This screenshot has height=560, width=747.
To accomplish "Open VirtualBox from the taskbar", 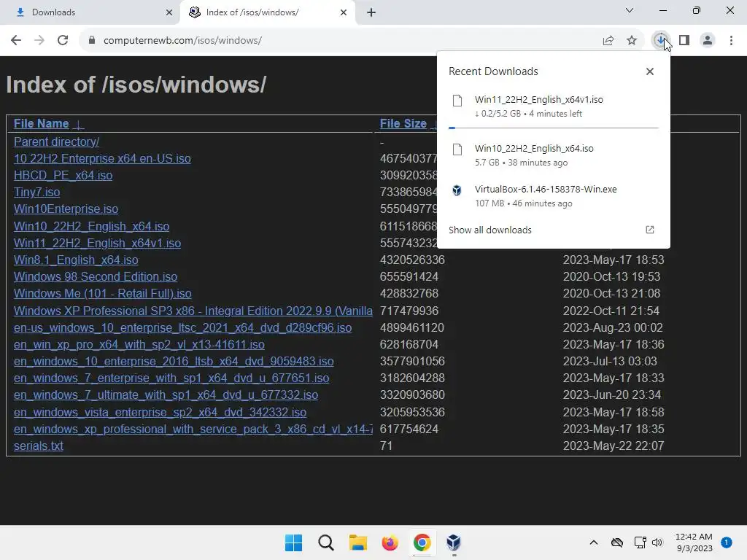I will (454, 542).
